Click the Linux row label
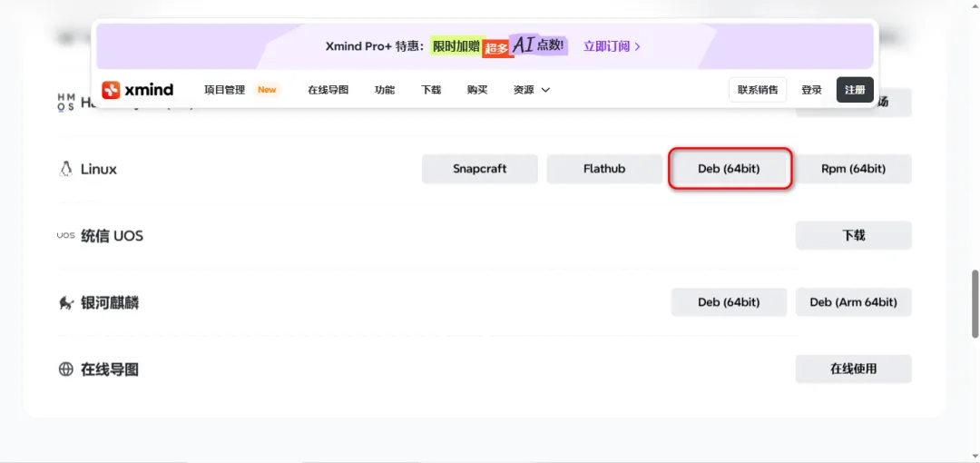980x463 pixels. [99, 169]
